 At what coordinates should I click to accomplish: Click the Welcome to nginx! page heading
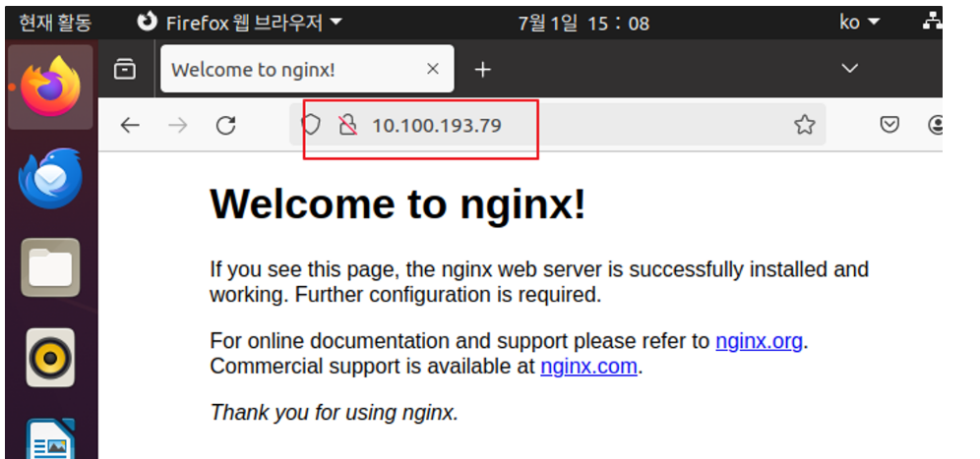(x=398, y=203)
